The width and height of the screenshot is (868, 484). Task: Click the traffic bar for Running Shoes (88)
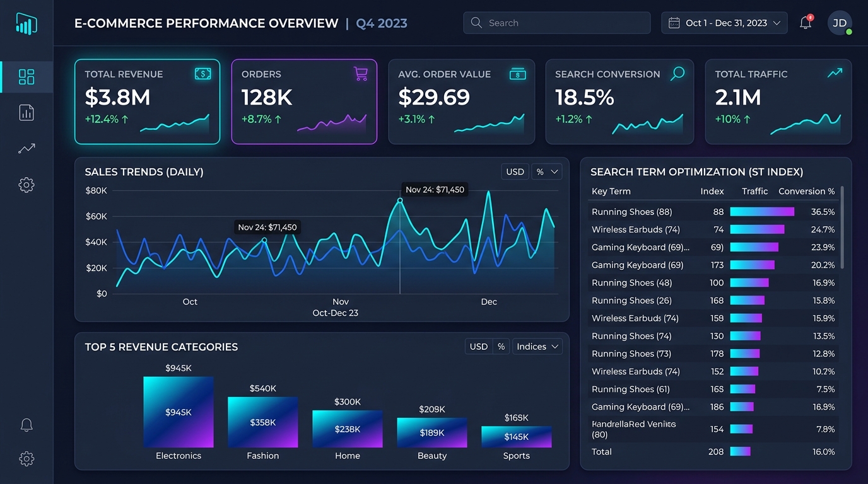(762, 212)
